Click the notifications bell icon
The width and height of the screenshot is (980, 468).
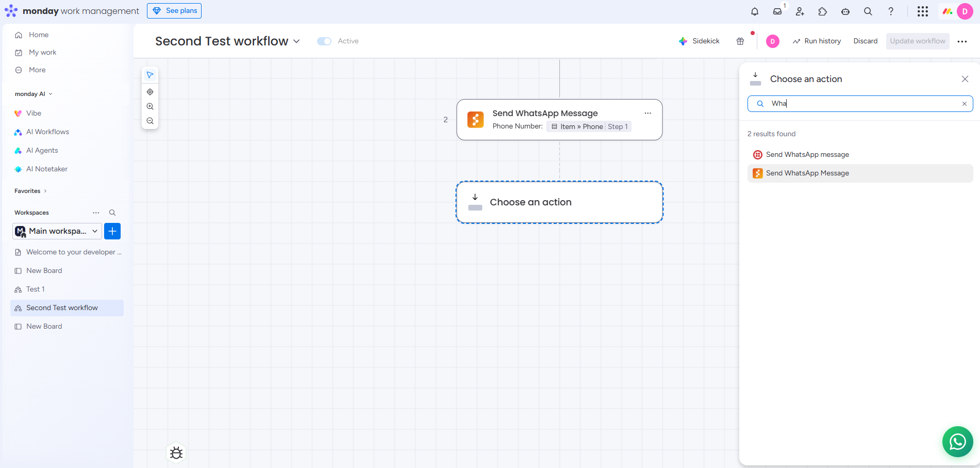pos(755,11)
